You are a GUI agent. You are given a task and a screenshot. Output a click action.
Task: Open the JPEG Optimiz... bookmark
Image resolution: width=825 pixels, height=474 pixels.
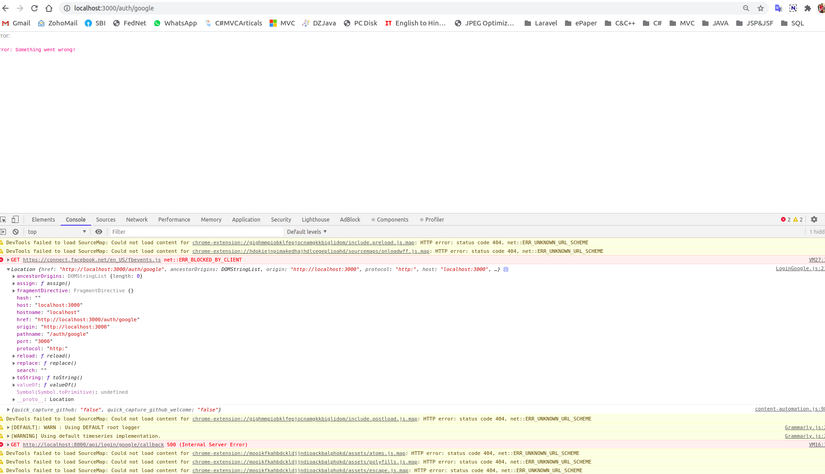484,23
